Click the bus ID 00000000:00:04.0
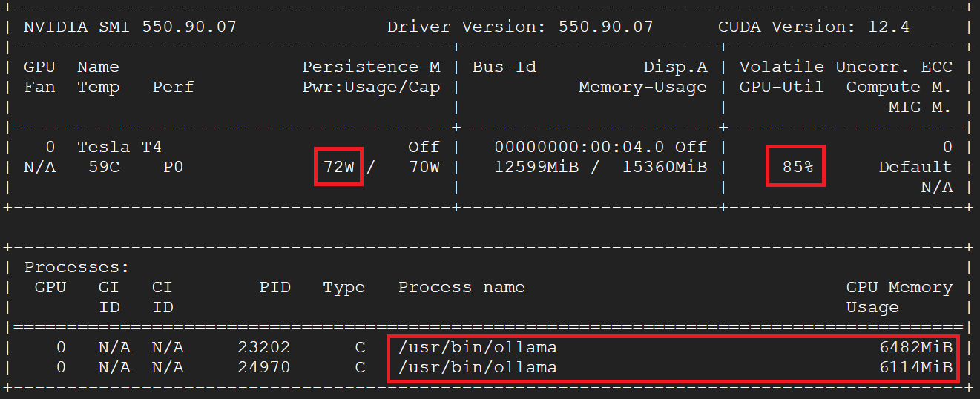 (579, 147)
